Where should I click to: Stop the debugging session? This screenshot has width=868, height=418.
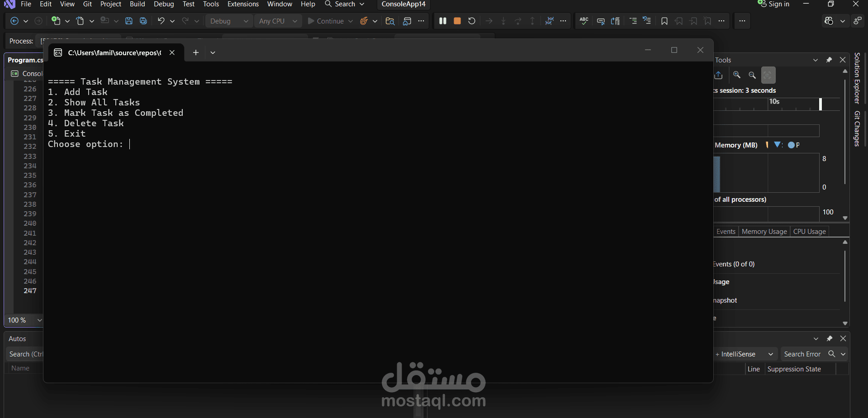point(457,21)
